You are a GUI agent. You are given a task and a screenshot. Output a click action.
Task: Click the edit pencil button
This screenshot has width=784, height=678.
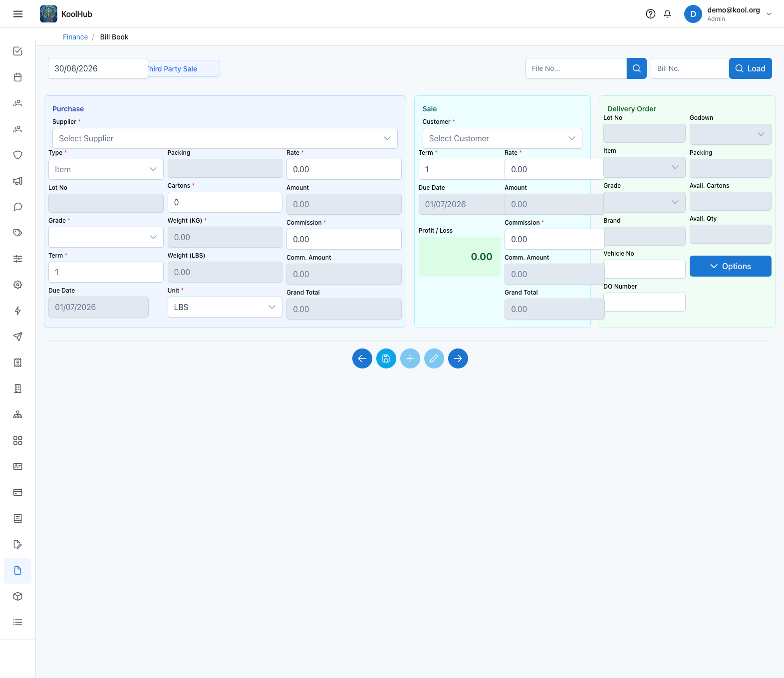tap(434, 358)
